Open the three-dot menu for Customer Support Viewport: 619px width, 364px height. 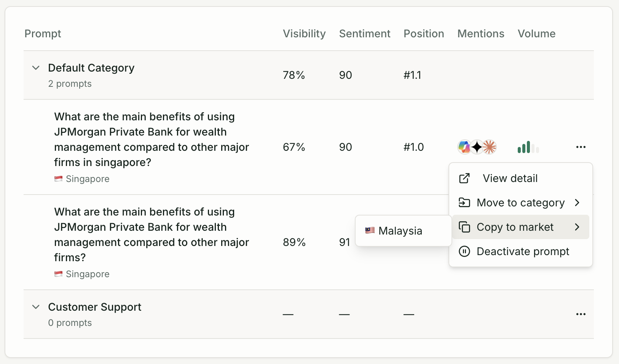(x=581, y=314)
